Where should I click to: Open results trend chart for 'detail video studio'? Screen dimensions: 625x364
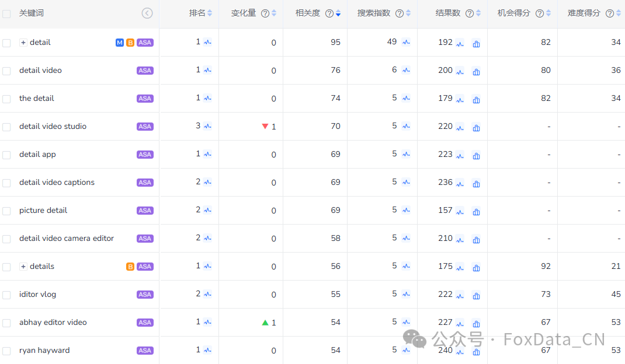pos(460,128)
